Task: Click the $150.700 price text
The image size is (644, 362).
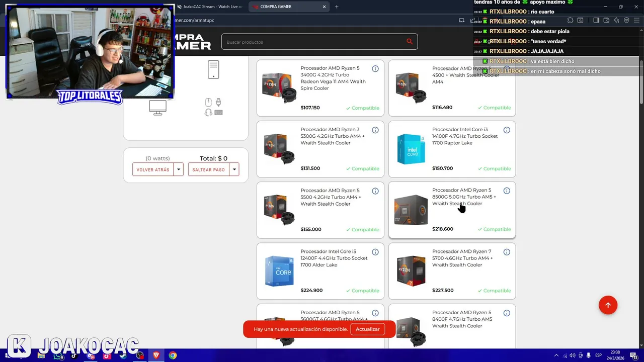Action: coord(442,168)
